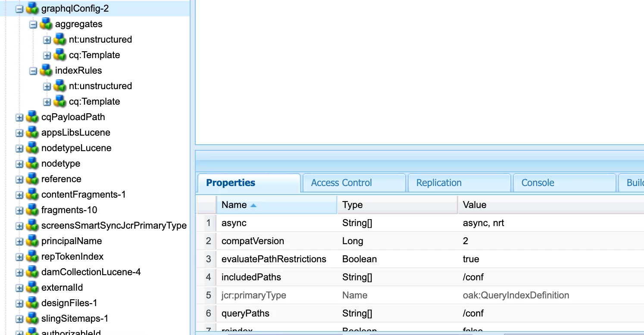Click the externalId node icon
The height and width of the screenshot is (335, 644).
pos(32,288)
